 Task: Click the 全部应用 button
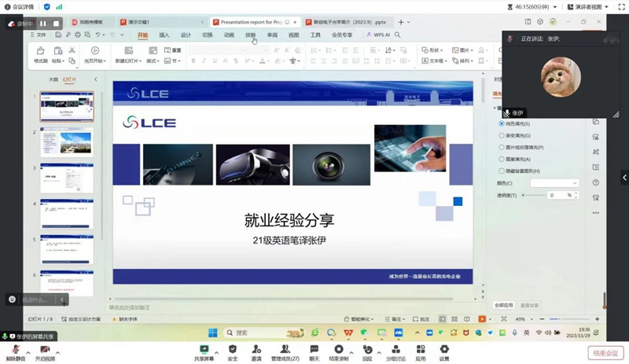[x=504, y=305]
